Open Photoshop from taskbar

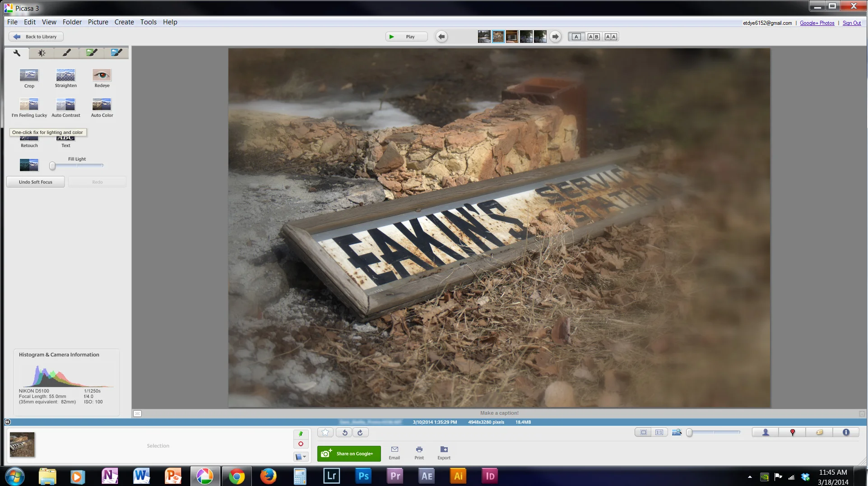[363, 476]
